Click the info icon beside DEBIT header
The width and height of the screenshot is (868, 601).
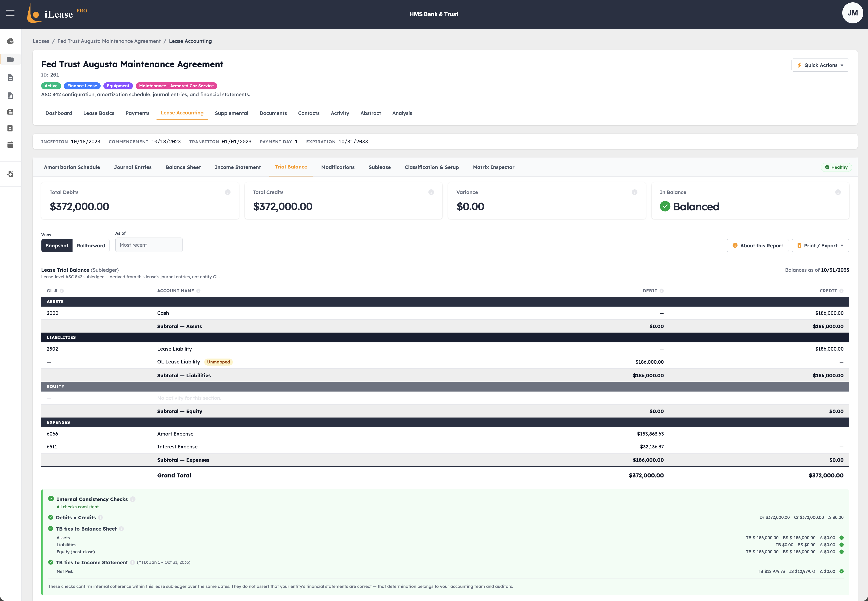[662, 291]
